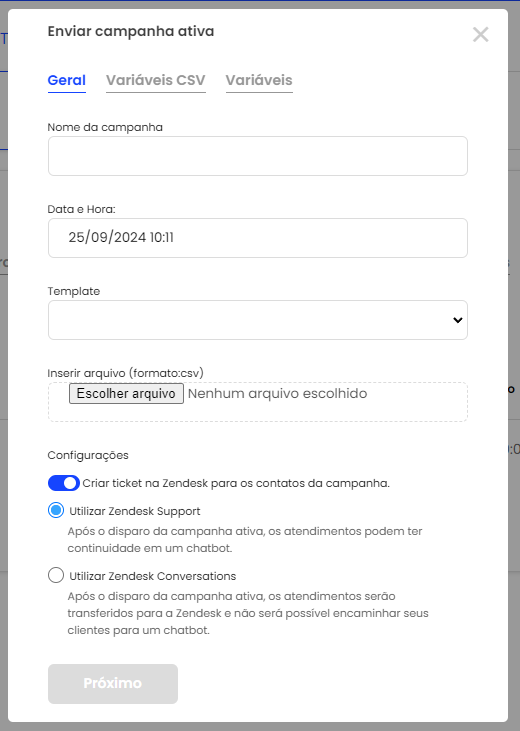
Task: Go to the Variáveis tab
Action: (259, 81)
